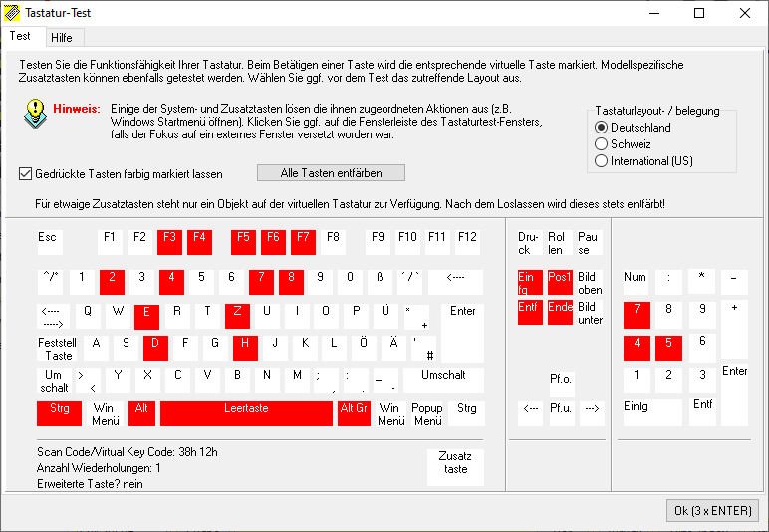Click the Pf.o. arrow up key
The width and height of the screenshot is (769, 532).
pos(562,384)
